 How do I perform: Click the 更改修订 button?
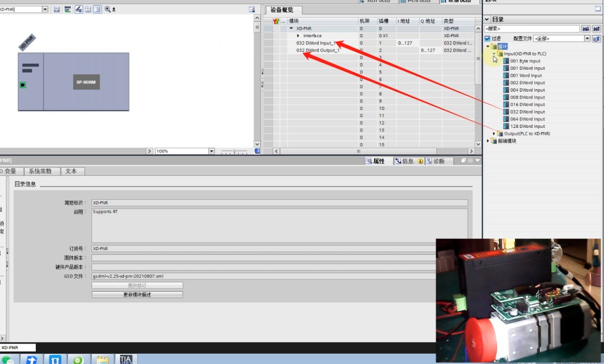tap(137, 285)
